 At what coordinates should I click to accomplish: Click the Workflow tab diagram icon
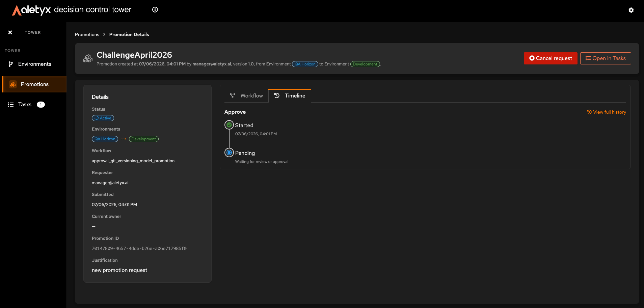(233, 96)
